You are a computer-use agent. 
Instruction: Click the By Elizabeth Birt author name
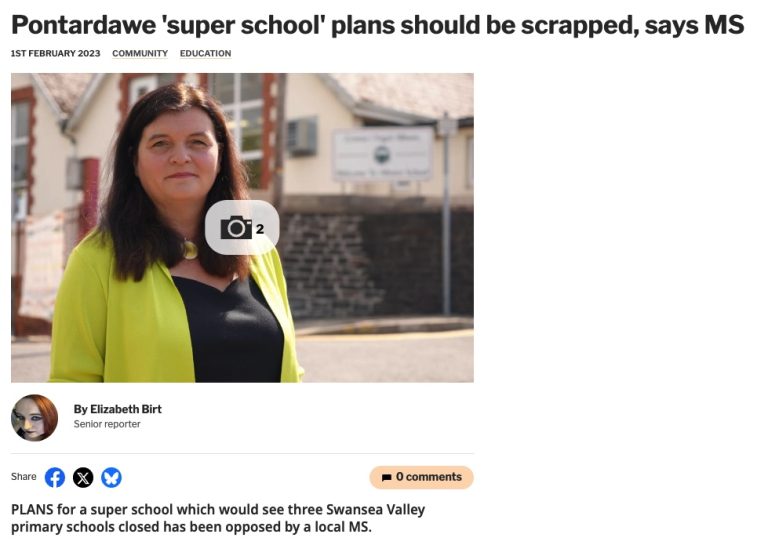point(118,409)
